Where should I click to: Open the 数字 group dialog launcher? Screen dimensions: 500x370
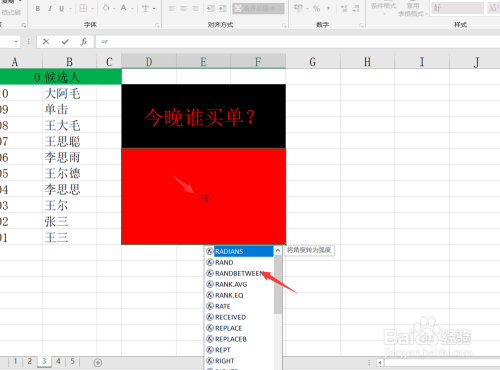(x=361, y=25)
